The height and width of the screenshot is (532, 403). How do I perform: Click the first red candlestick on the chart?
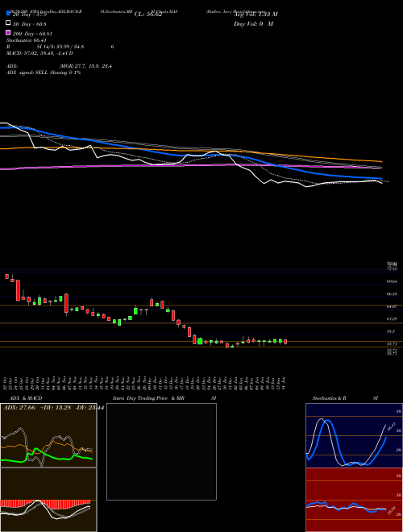click(6, 276)
